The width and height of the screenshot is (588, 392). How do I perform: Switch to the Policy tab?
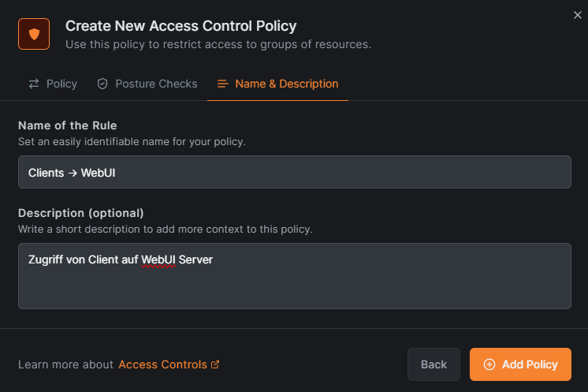pyautogui.click(x=53, y=84)
